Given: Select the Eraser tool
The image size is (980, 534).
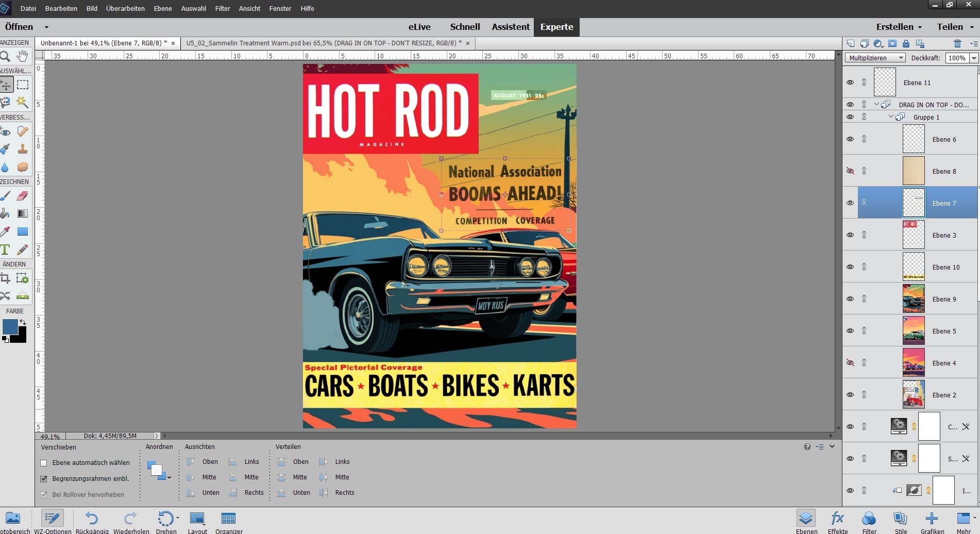Looking at the screenshot, I should tap(22, 196).
